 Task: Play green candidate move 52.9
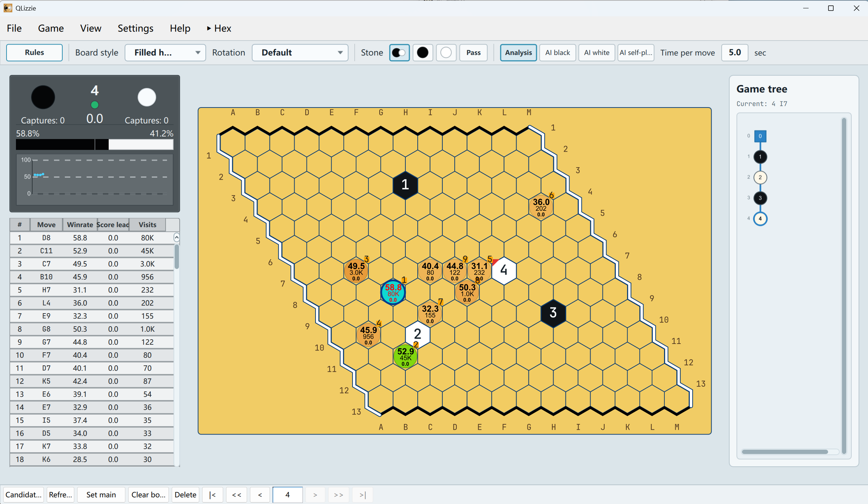(x=405, y=357)
